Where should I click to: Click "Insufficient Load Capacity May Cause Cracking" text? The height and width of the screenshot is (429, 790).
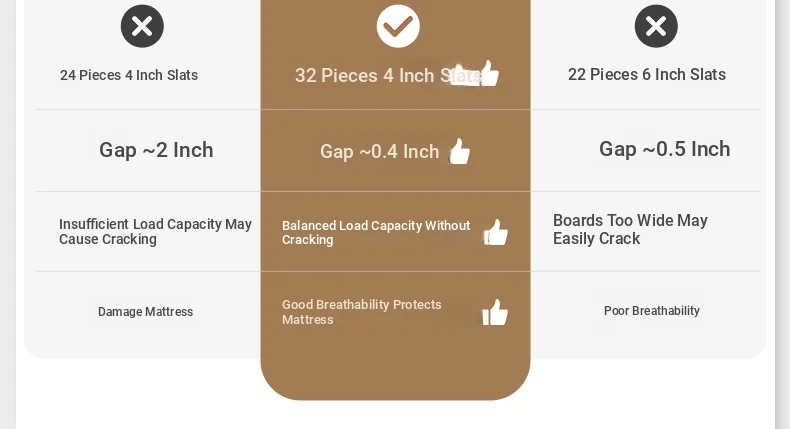pos(155,232)
